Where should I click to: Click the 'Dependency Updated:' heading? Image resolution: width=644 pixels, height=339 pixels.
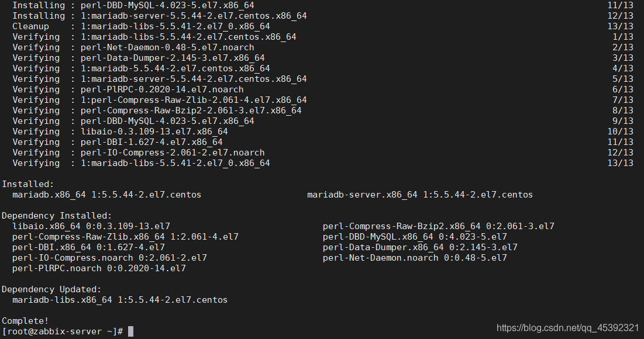51,289
